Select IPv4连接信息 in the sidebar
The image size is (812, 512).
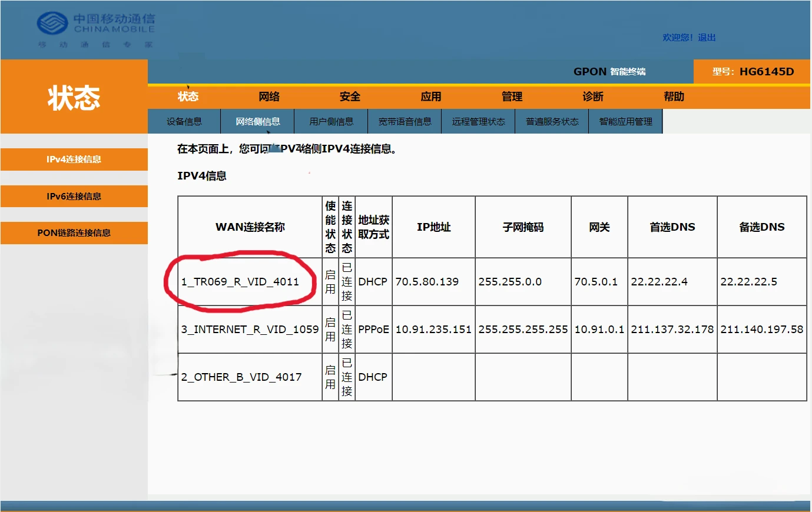coord(74,159)
